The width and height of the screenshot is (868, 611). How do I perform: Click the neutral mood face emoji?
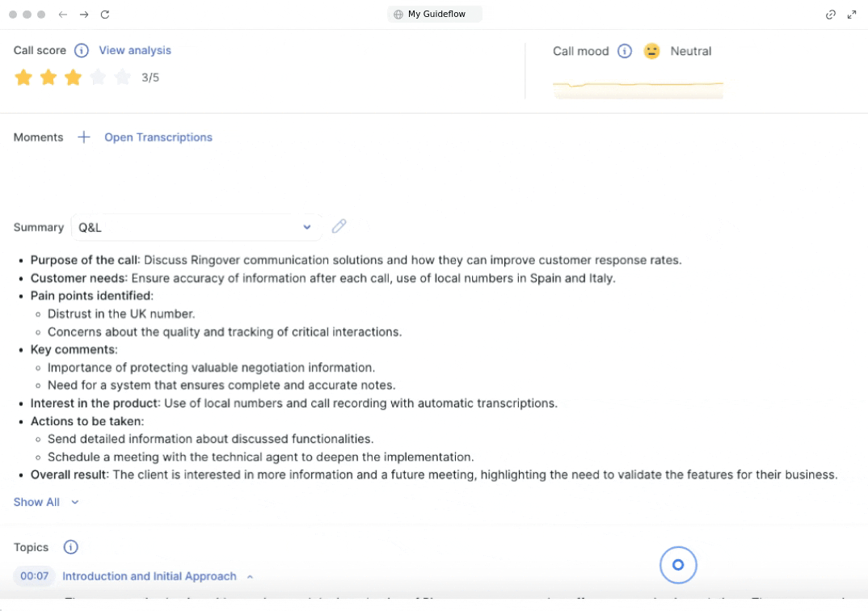tap(652, 51)
